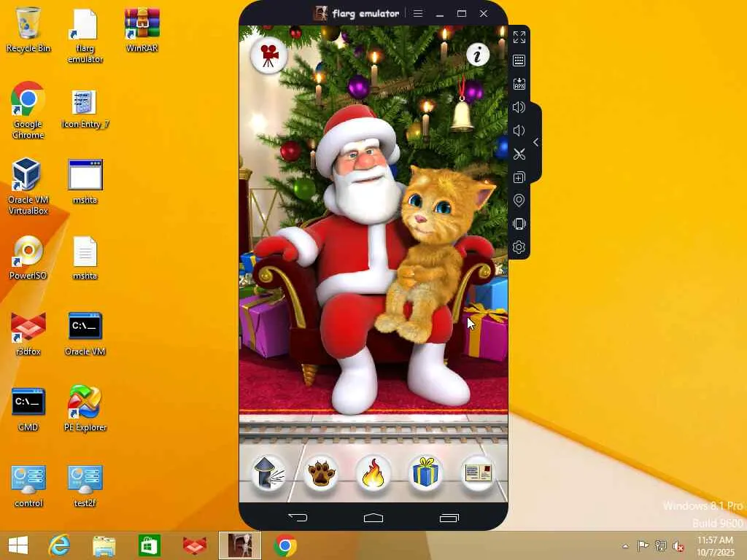Tap the fire flame button
Viewport: 747px width, 560px height.
[x=373, y=473]
